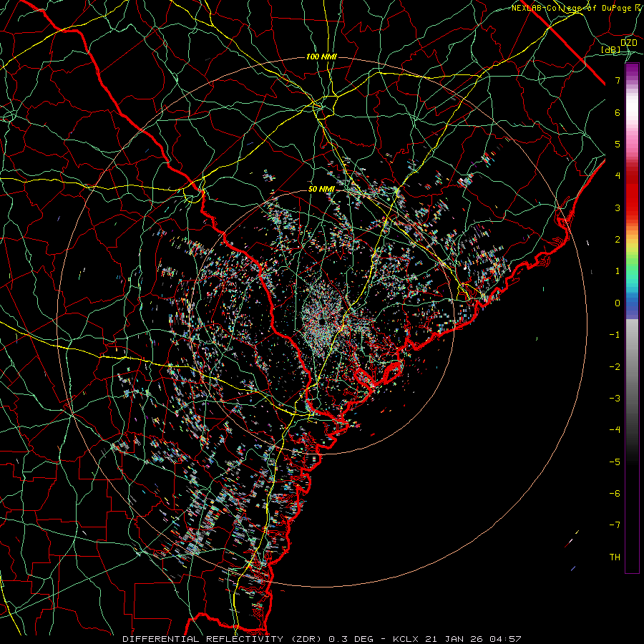Click the "DZD" legend title
The height and width of the screenshot is (644, 644).
pos(628,43)
